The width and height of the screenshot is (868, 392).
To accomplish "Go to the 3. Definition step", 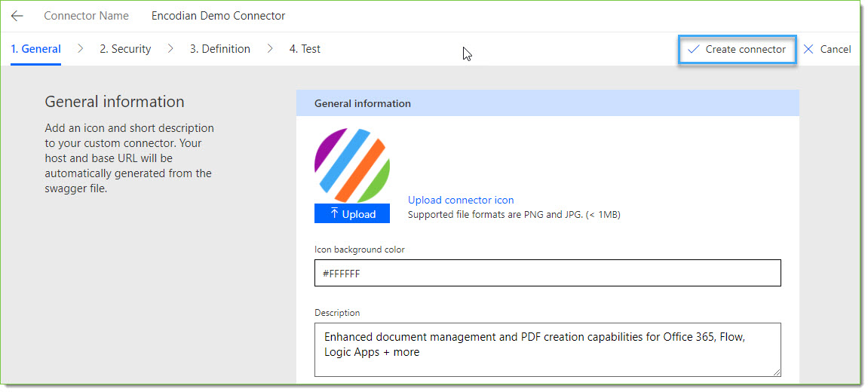I will [219, 49].
